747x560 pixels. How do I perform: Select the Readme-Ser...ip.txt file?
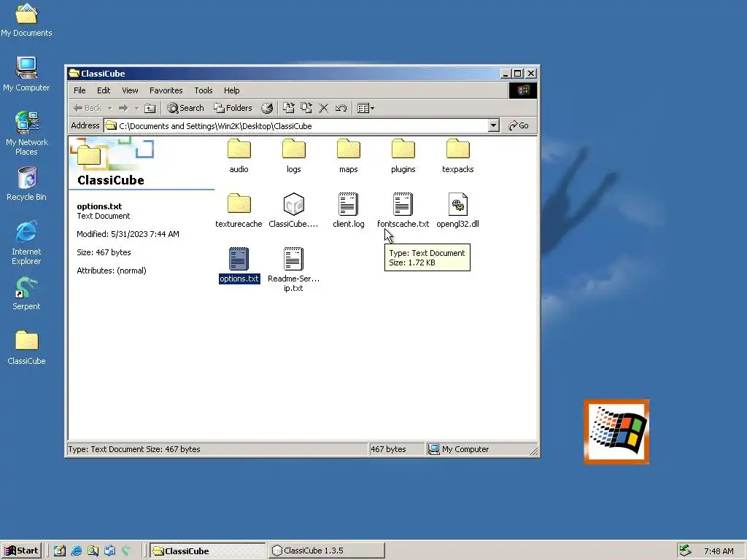293,269
